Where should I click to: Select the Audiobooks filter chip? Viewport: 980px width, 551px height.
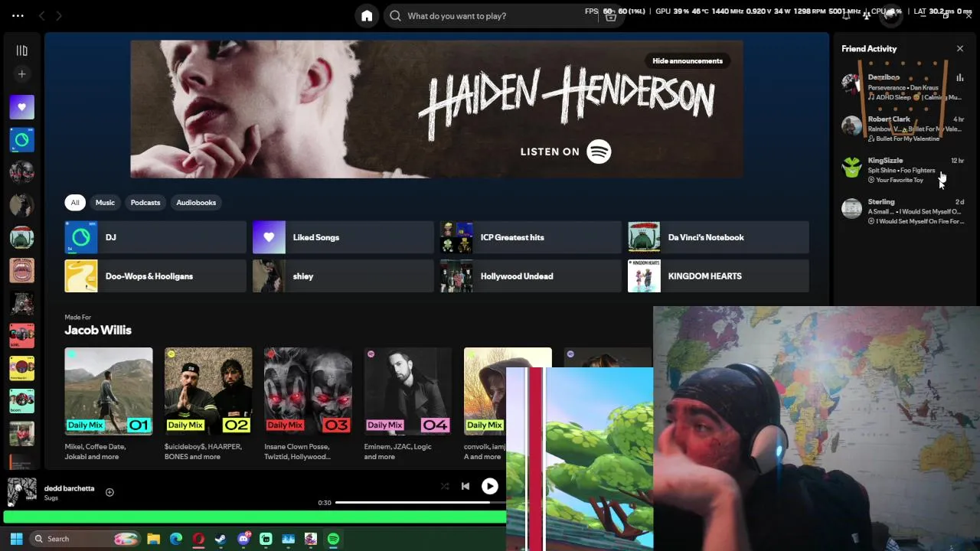pyautogui.click(x=196, y=203)
